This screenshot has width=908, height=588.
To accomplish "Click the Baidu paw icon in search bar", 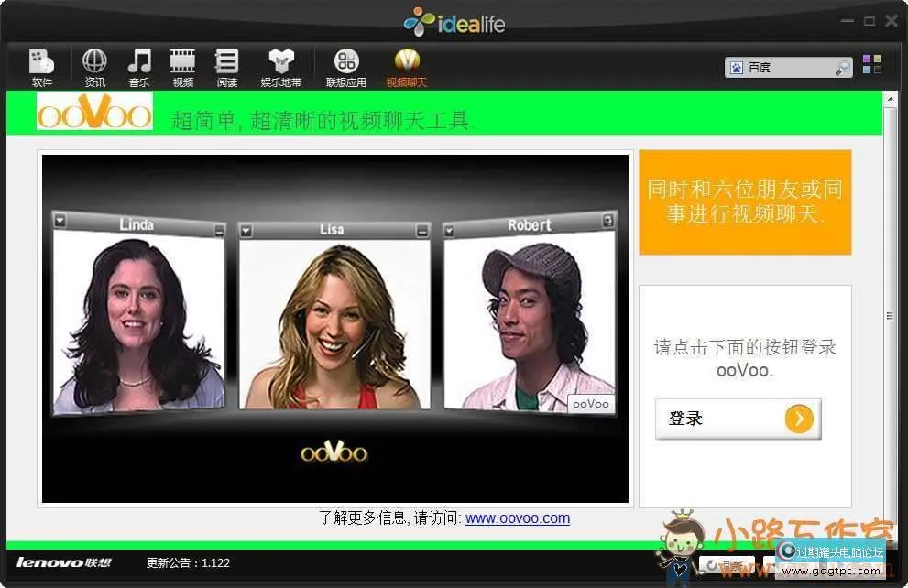I will 737,67.
